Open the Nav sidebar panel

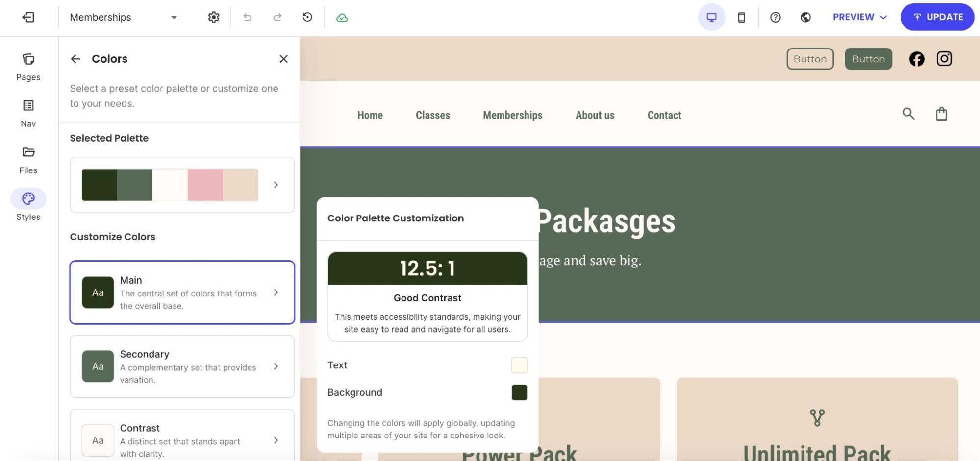pyautogui.click(x=28, y=114)
